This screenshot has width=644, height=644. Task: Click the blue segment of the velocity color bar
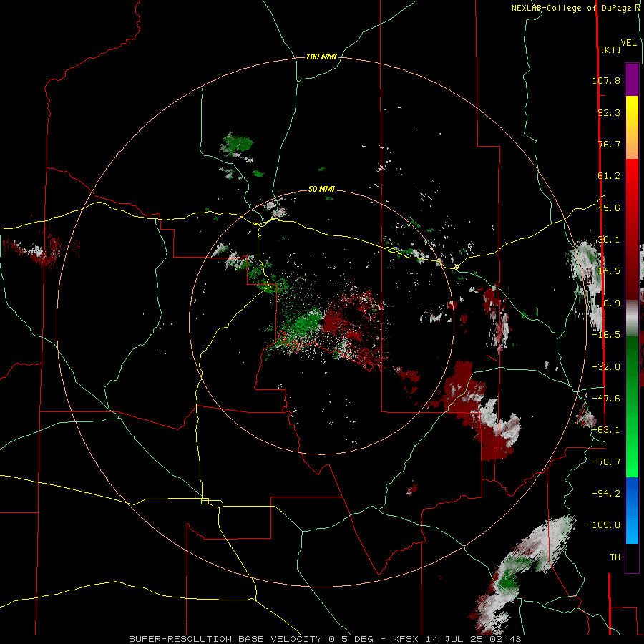[632, 510]
